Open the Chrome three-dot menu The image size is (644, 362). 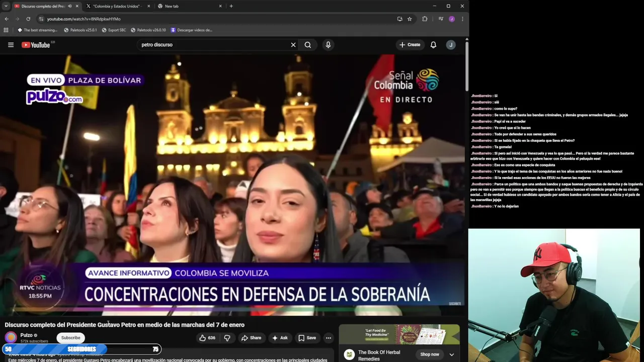click(x=462, y=19)
